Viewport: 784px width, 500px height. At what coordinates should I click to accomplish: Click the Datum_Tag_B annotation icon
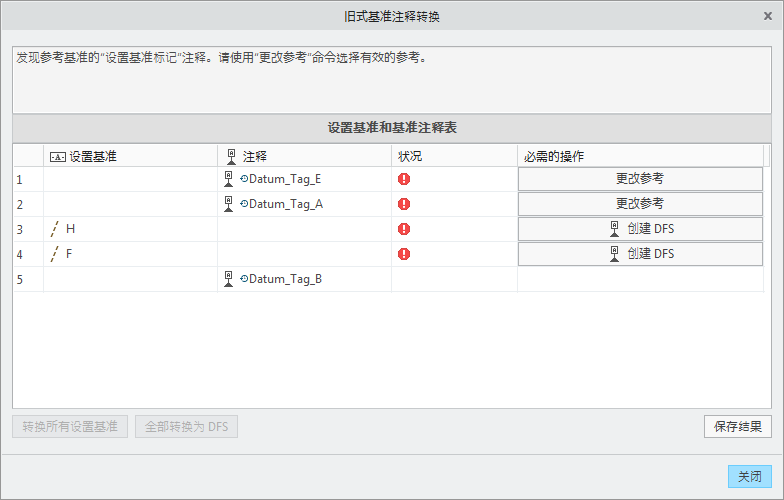(x=230, y=279)
